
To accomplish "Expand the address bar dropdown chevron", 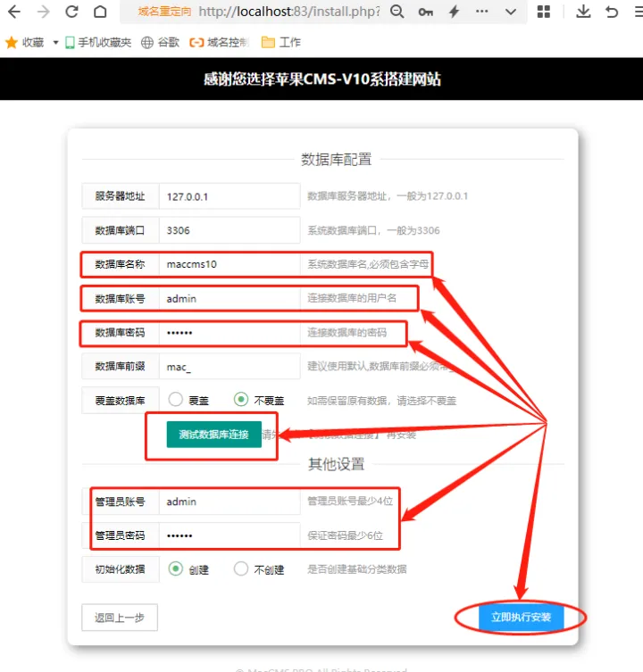I will pyautogui.click(x=511, y=12).
